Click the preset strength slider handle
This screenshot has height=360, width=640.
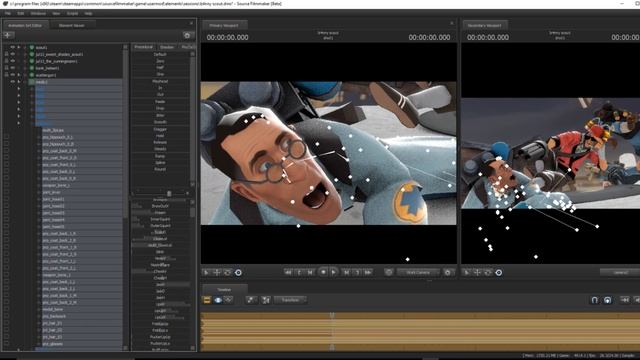[x=169, y=193]
